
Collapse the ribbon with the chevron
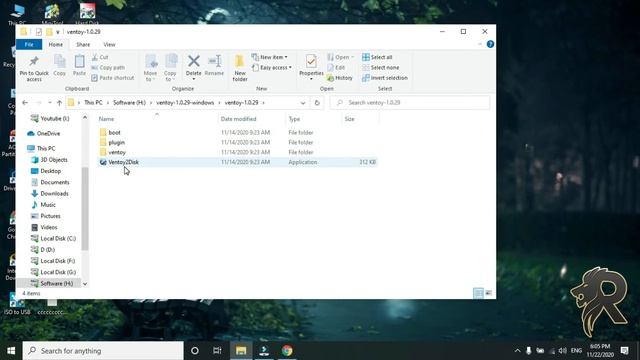[x=480, y=44]
